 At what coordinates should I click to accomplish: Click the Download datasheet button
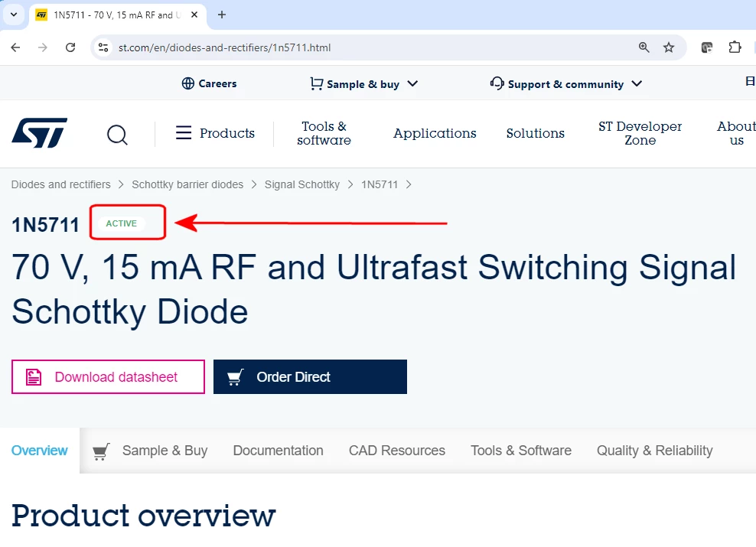pyautogui.click(x=108, y=377)
